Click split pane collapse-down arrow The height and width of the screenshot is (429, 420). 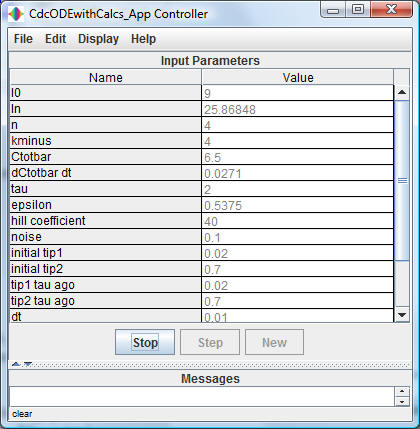(28, 364)
